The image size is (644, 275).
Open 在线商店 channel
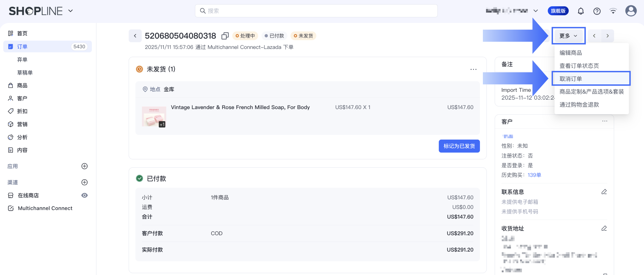click(x=28, y=195)
